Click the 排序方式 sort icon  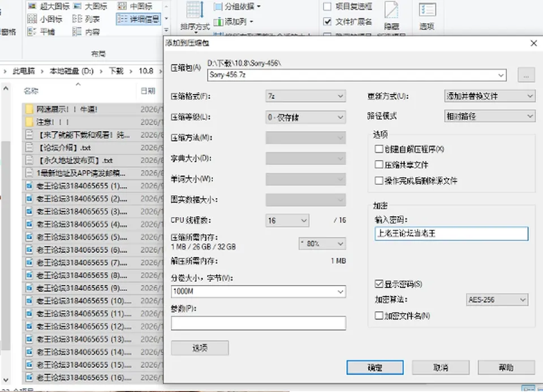[x=195, y=10]
